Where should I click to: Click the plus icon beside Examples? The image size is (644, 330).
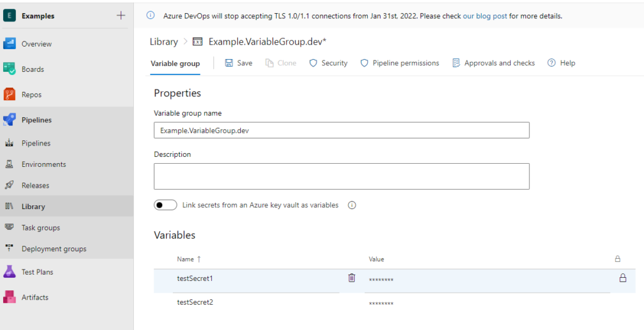pos(121,16)
